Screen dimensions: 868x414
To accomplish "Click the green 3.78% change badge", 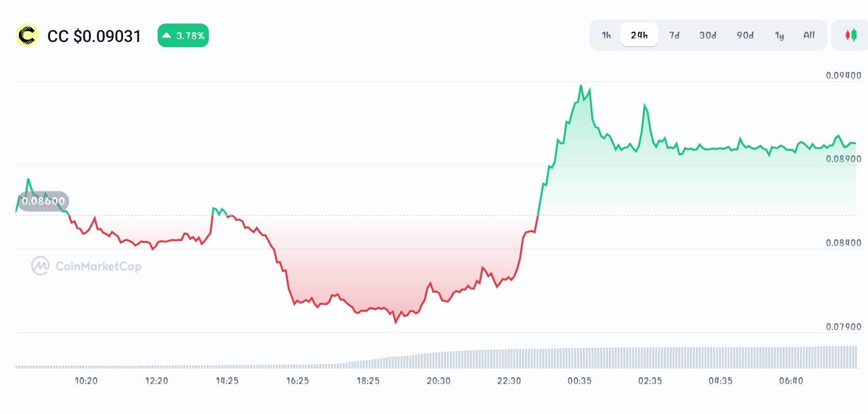I will pyautogui.click(x=183, y=36).
